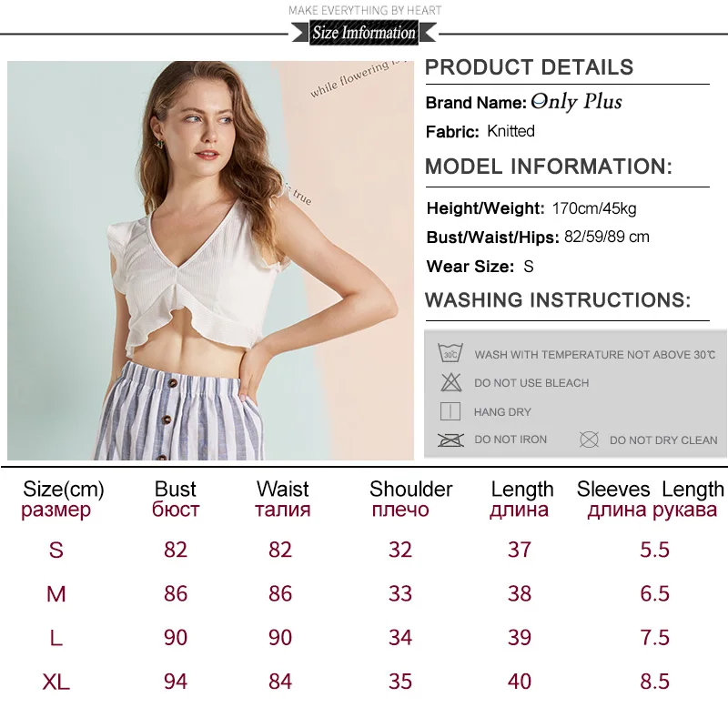728x728 pixels.
Task: Click the hang dry square icon
Action: click(450, 411)
